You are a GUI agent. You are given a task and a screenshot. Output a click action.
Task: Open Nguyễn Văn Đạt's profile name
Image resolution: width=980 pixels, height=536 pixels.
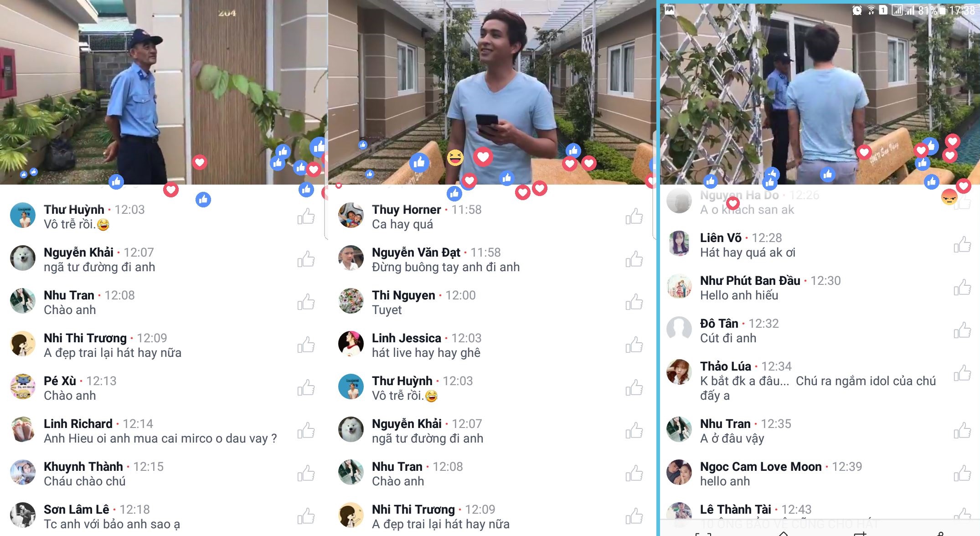coord(416,253)
